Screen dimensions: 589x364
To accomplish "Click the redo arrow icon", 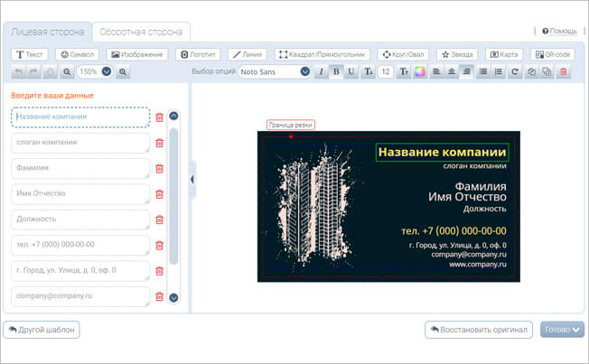I will (34, 71).
